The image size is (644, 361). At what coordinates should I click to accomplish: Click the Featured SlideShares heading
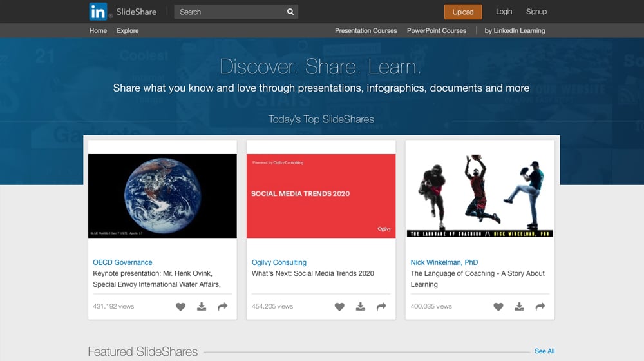coord(143,351)
